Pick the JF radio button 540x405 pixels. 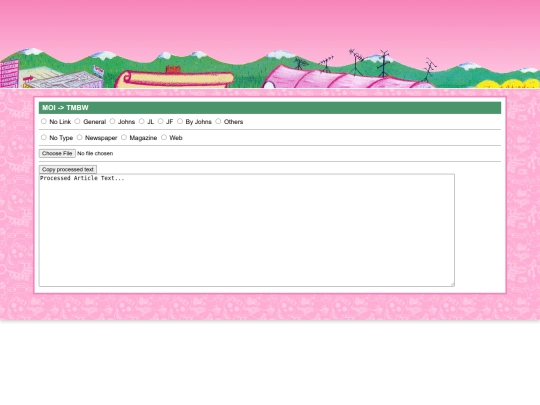tap(160, 121)
